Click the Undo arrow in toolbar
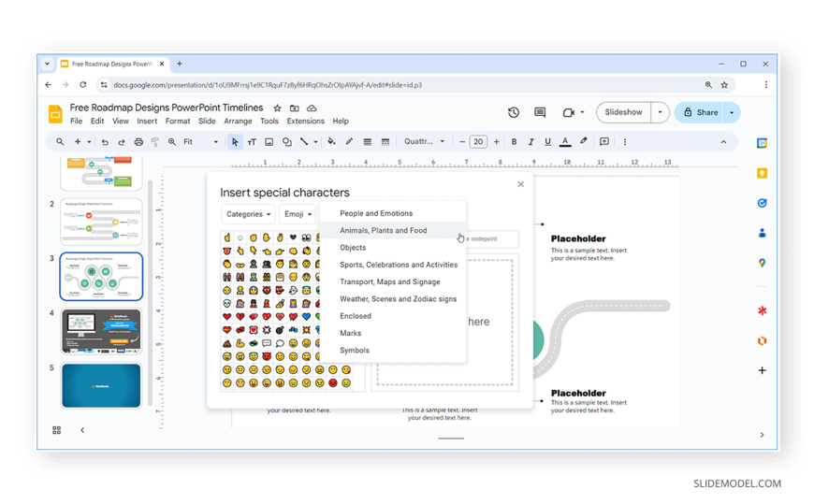Viewport: 814px width, 504px height. [x=105, y=142]
